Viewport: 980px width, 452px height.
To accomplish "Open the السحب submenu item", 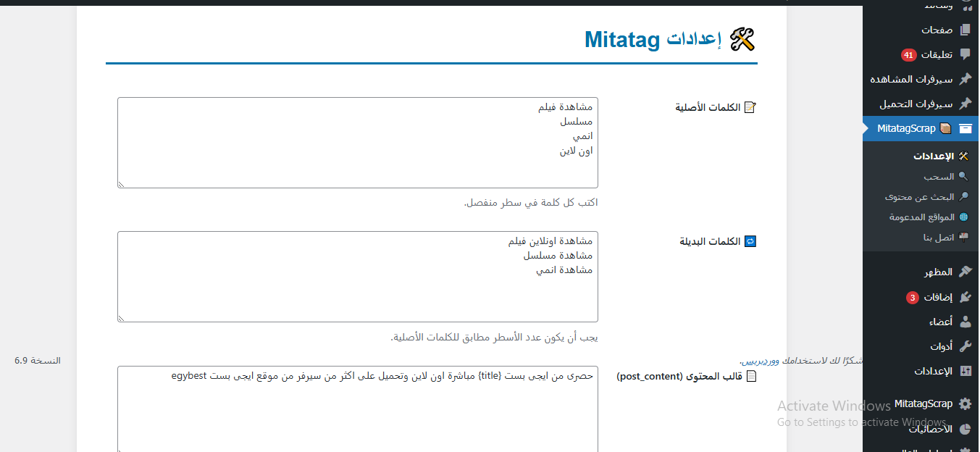I will (939, 176).
